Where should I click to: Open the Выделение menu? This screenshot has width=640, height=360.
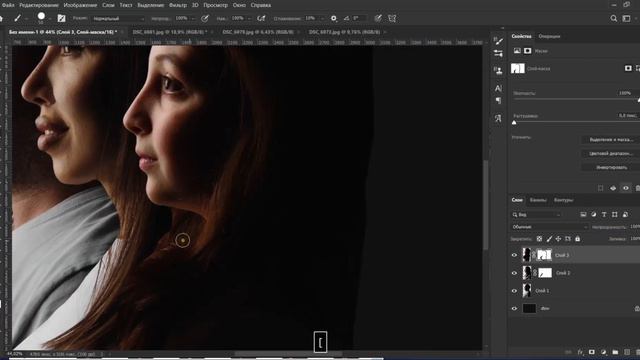151,5
